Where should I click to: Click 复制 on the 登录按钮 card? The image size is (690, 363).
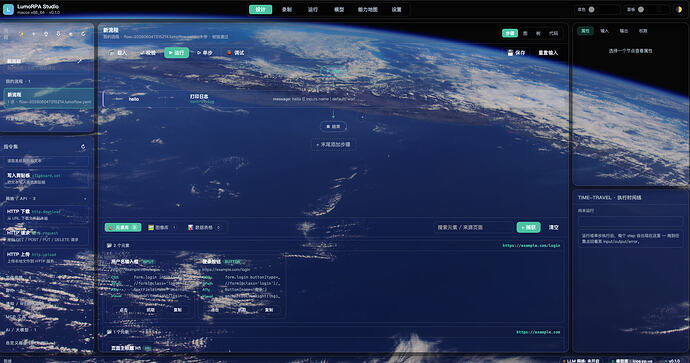pyautogui.click(x=269, y=310)
